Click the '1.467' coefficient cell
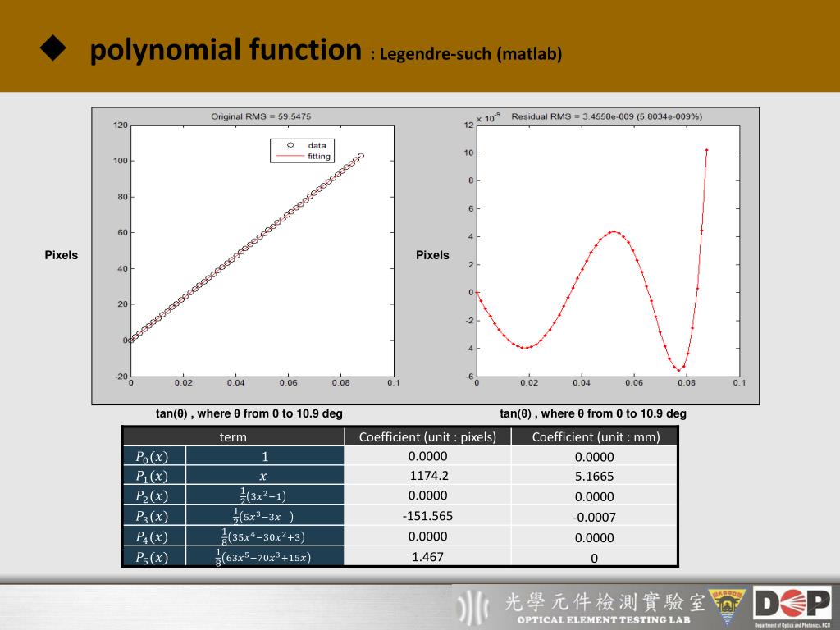The height and width of the screenshot is (630, 840). click(x=427, y=557)
